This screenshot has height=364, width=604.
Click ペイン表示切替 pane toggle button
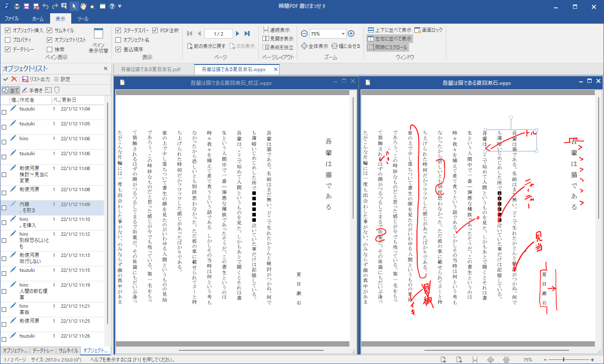coord(99,41)
